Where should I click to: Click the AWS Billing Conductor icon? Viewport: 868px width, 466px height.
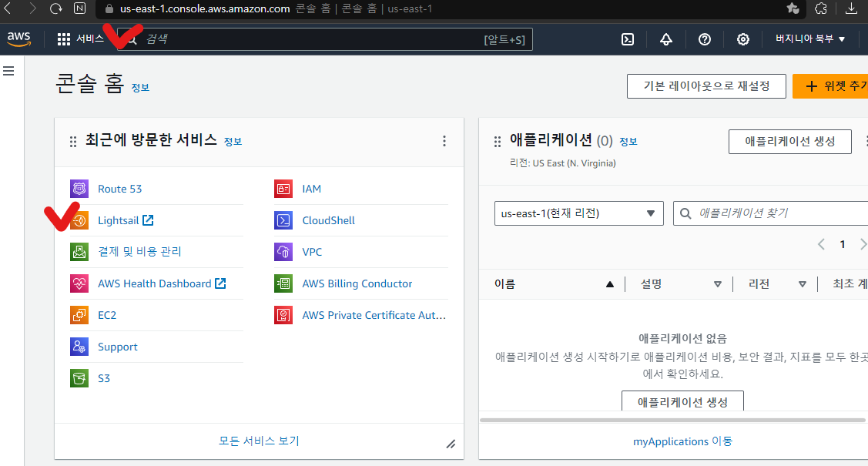click(x=283, y=283)
